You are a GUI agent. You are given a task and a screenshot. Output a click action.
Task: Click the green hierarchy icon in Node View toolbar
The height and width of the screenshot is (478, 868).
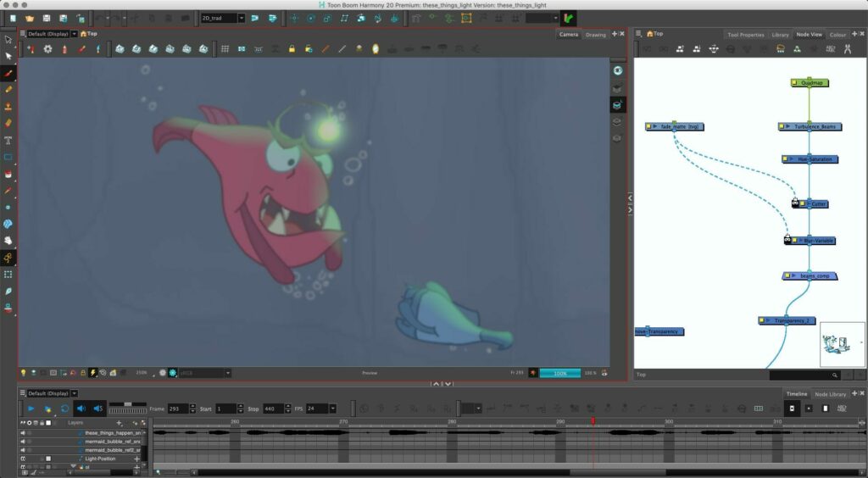point(797,49)
